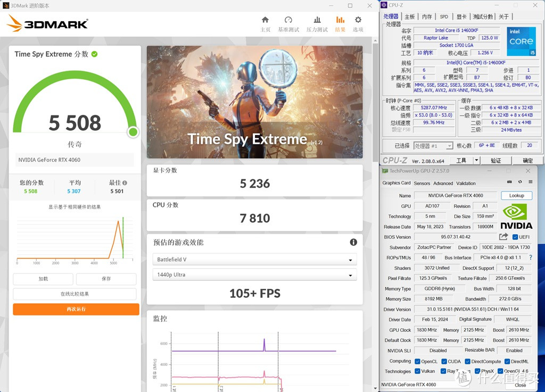Screen dimensions: 545x392
Task: Click the CPU-Z title bar app icon
Action: pyautogui.click(x=384, y=5)
